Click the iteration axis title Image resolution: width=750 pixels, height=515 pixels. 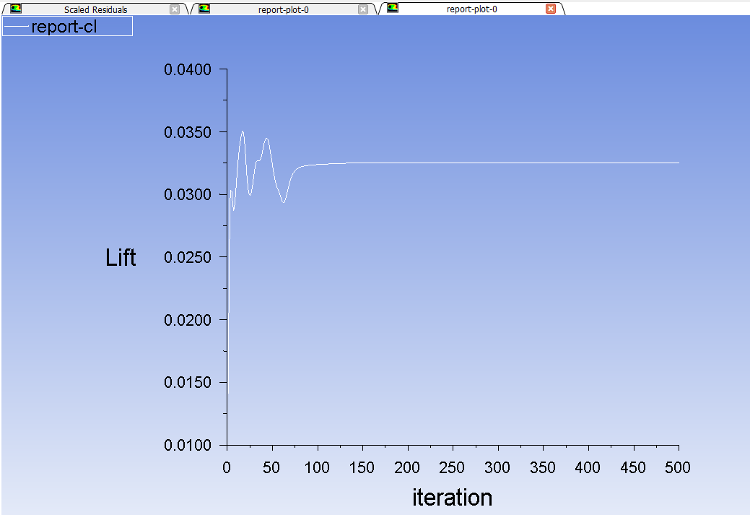click(452, 497)
